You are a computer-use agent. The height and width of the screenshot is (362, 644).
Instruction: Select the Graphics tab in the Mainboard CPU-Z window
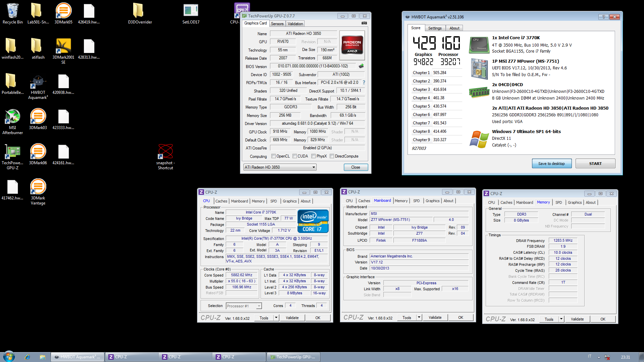tap(432, 201)
